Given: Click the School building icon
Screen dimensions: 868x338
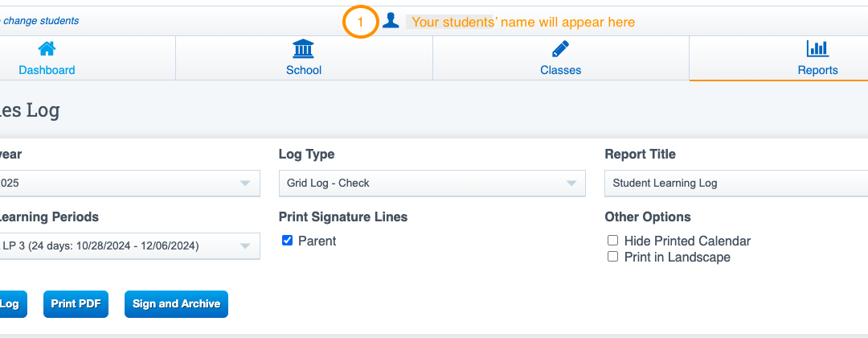Looking at the screenshot, I should pos(303,49).
